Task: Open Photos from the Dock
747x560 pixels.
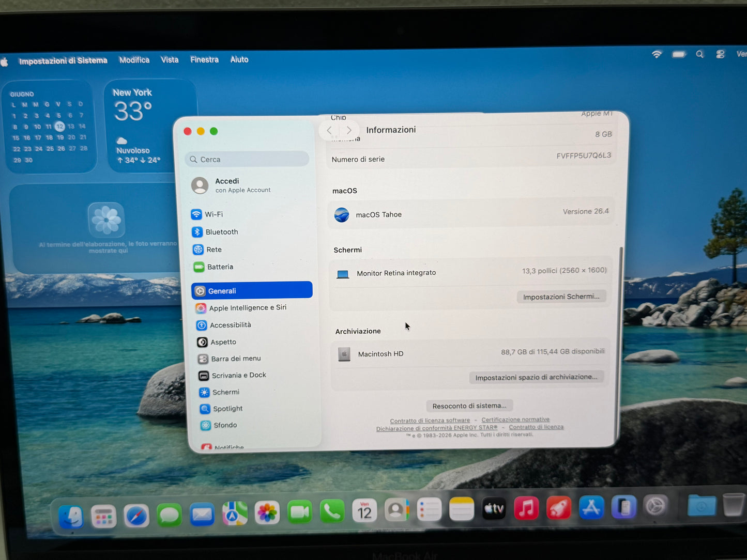Action: (x=267, y=513)
